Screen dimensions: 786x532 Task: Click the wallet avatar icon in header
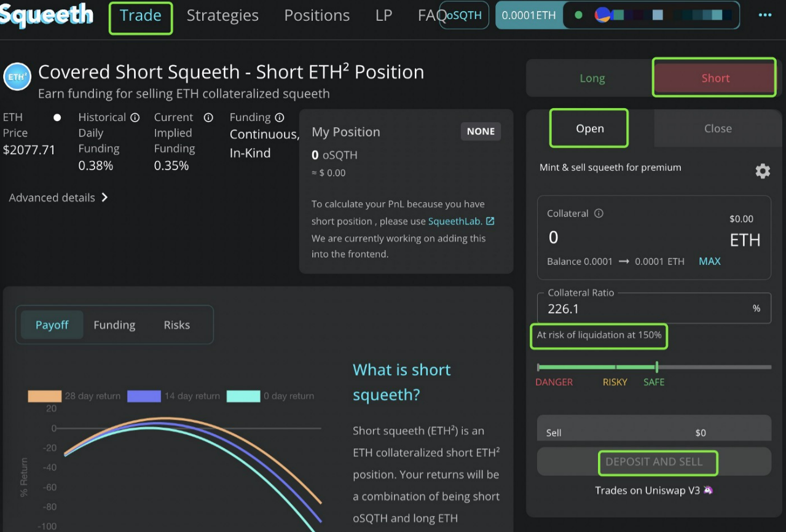pos(602,15)
